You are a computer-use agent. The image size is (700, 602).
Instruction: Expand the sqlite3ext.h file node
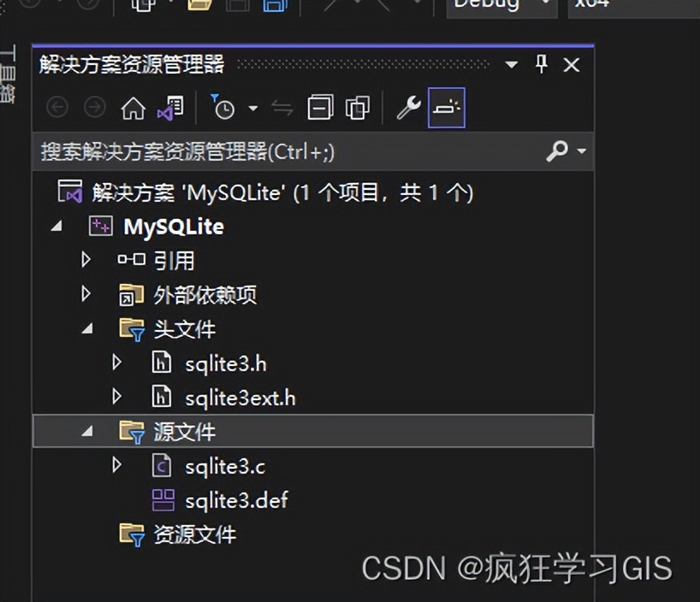click(x=117, y=396)
